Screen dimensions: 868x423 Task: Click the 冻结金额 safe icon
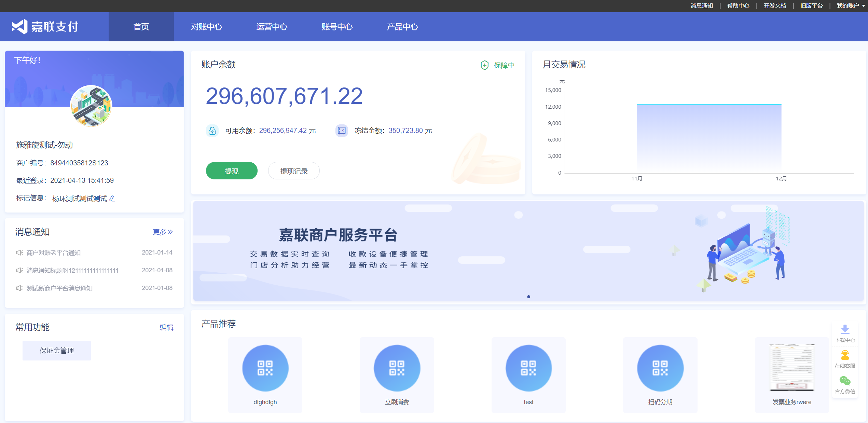[x=341, y=130]
